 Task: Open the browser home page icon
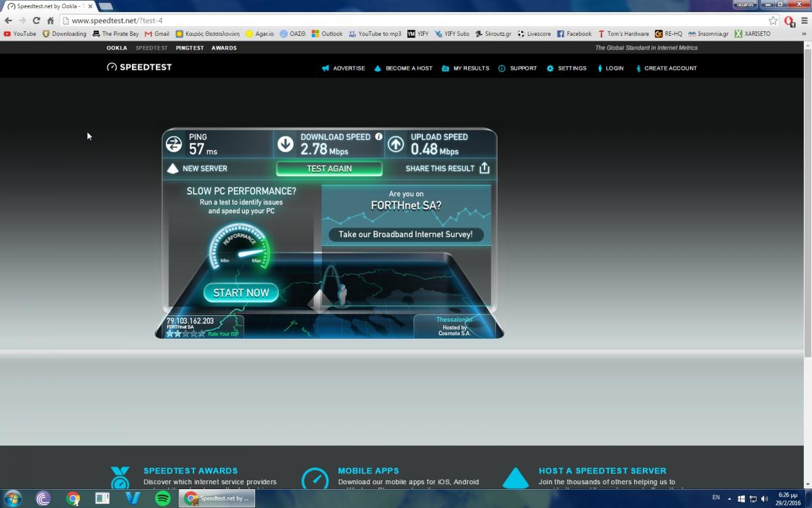coord(50,21)
